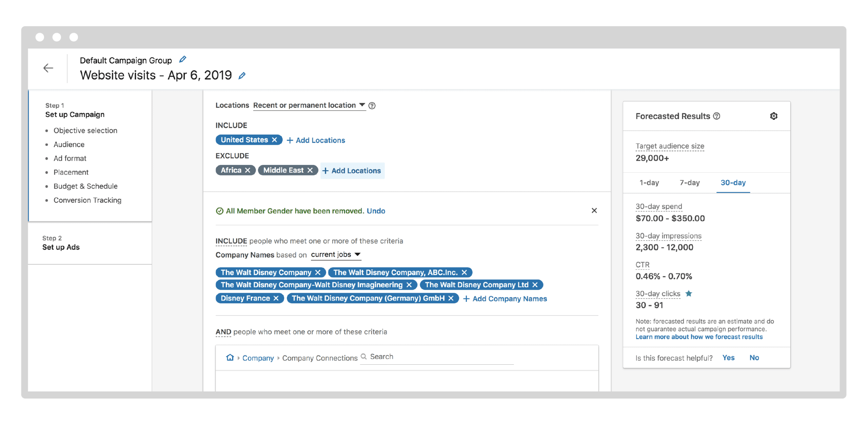Click Forecasted Results help icon

coord(716,116)
